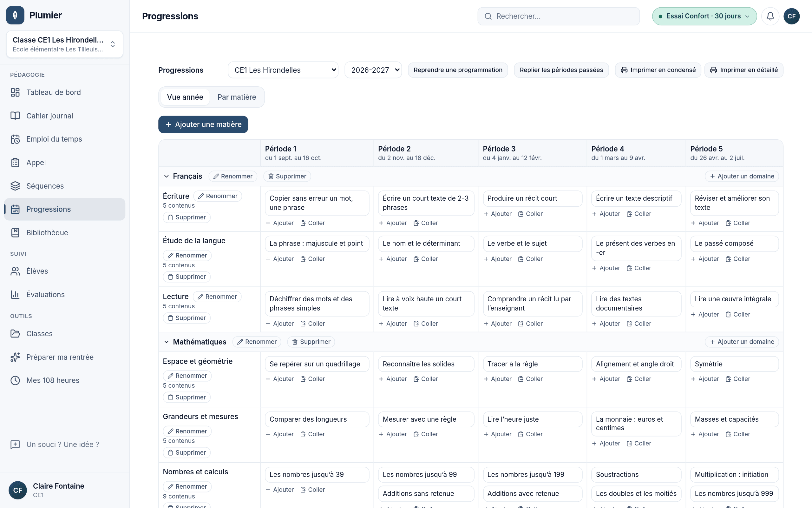The width and height of the screenshot is (812, 508).
Task: Select the Produire un récit court card
Action: 533,198
